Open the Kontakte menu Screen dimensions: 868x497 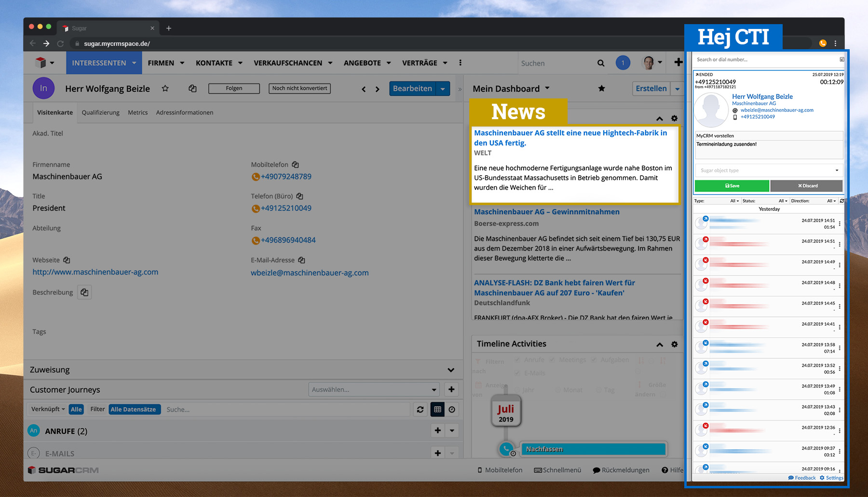[x=219, y=63]
